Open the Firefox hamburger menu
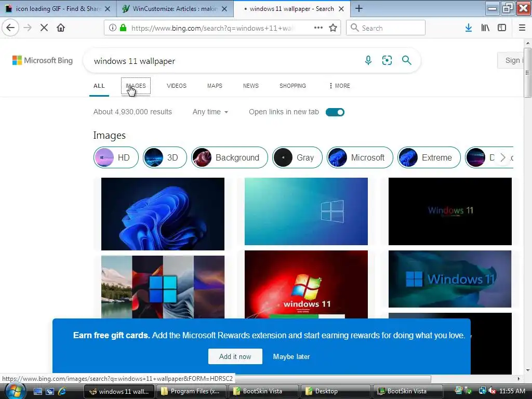Image resolution: width=532 pixels, height=399 pixels. (522, 28)
